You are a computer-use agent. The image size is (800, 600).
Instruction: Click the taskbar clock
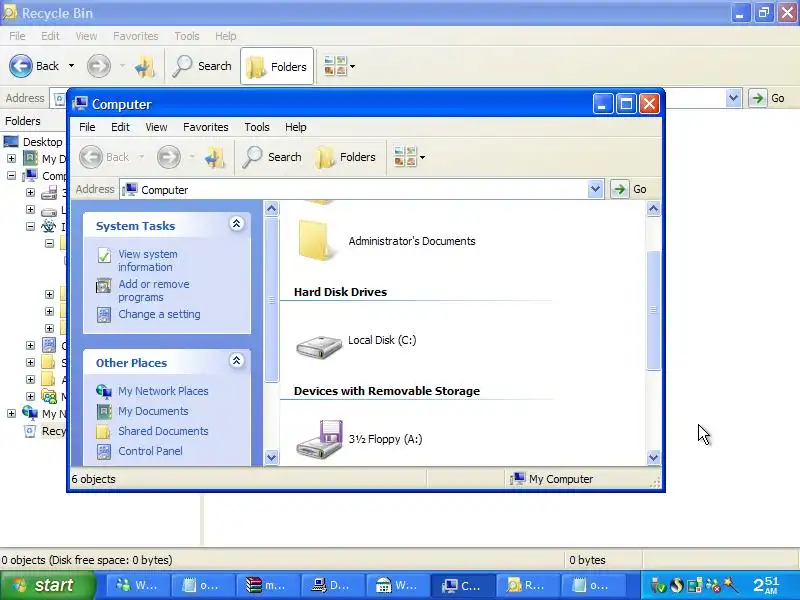tap(766, 585)
